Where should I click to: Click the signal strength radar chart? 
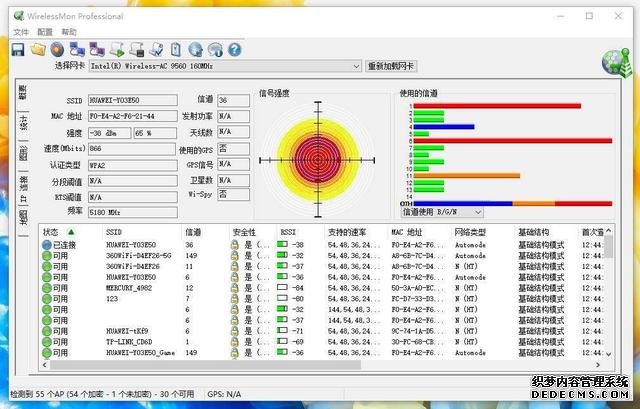[x=318, y=160]
